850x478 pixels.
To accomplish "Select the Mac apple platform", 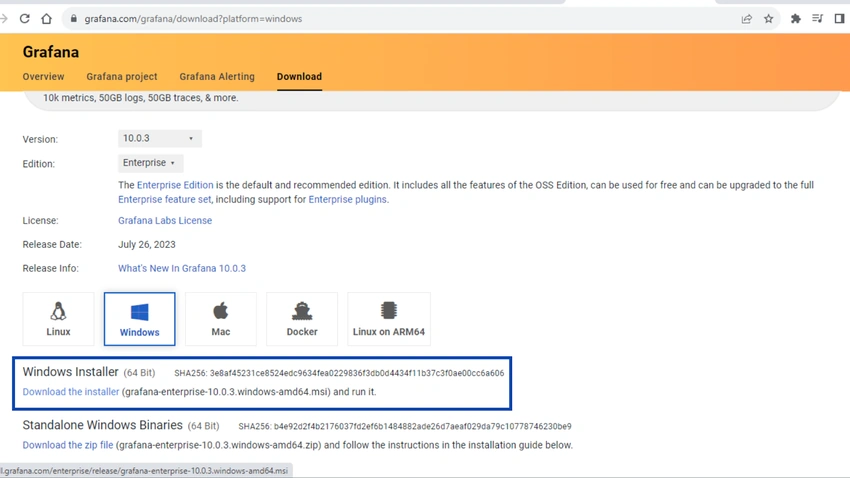I will 221,319.
